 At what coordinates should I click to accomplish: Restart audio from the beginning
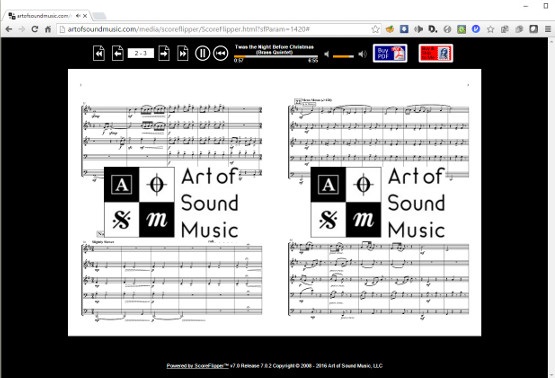click(x=221, y=53)
